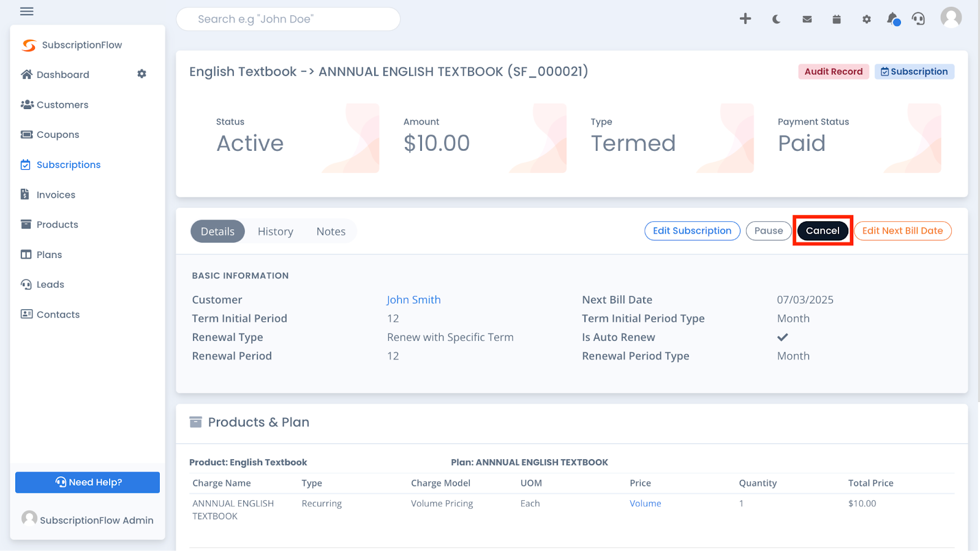The width and height of the screenshot is (980, 551).
Task: Focus the search field
Action: pyautogui.click(x=288, y=19)
